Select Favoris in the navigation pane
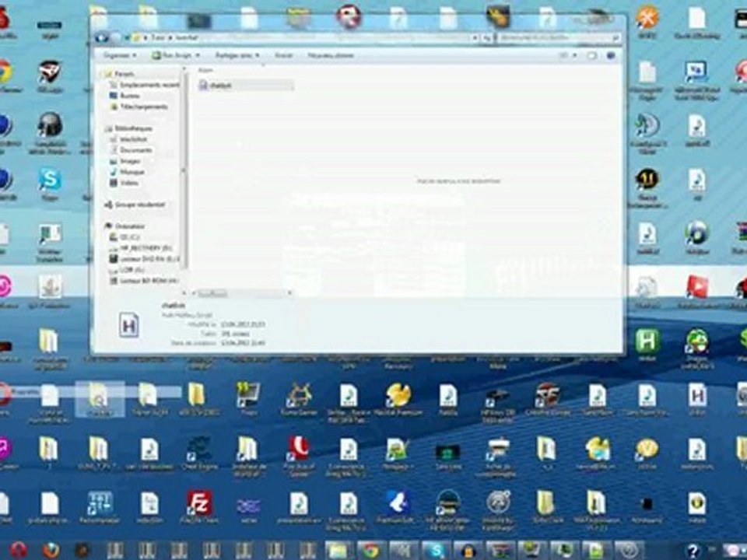 click(x=120, y=74)
